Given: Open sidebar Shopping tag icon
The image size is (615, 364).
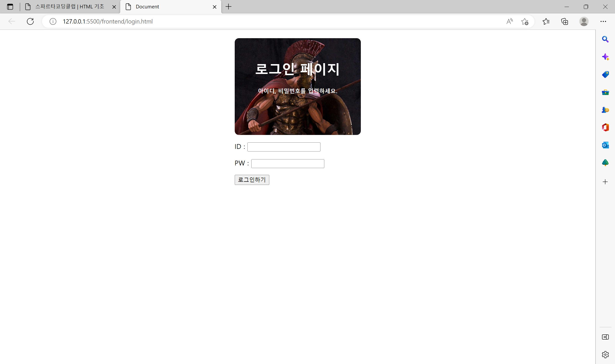Looking at the screenshot, I should point(605,75).
